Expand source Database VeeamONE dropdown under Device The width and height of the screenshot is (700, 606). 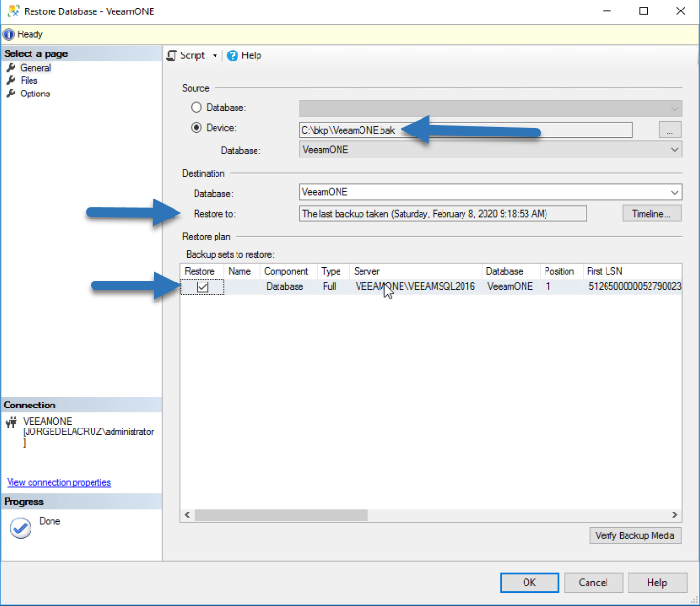point(674,150)
